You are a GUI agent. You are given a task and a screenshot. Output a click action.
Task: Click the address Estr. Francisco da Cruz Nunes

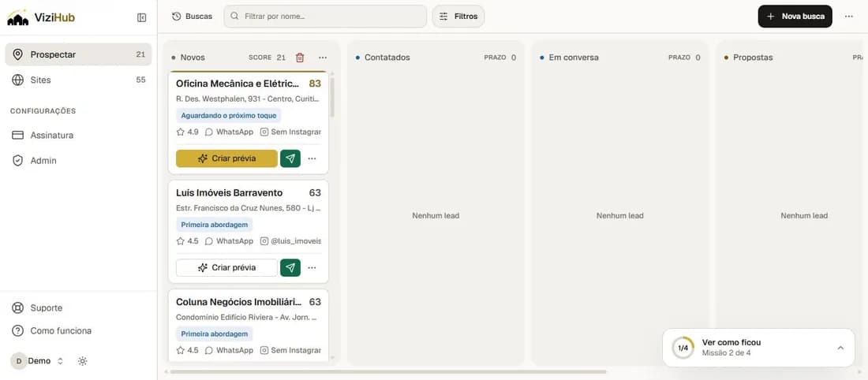pyautogui.click(x=248, y=208)
